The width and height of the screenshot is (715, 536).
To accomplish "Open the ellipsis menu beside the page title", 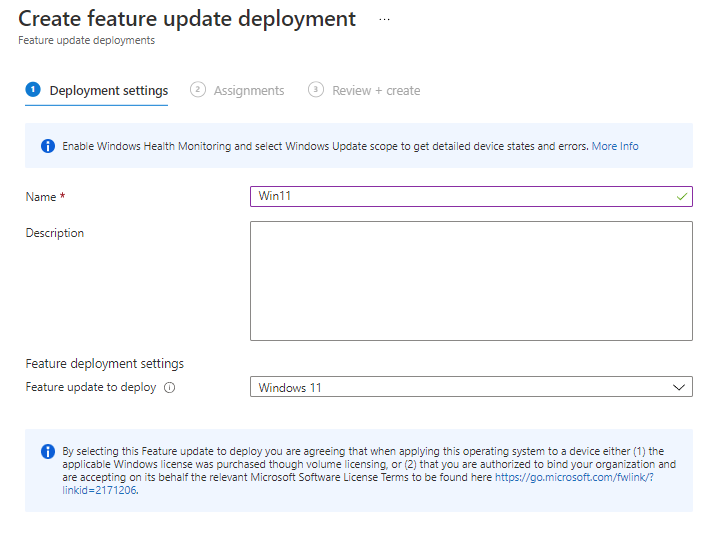I will click(384, 19).
